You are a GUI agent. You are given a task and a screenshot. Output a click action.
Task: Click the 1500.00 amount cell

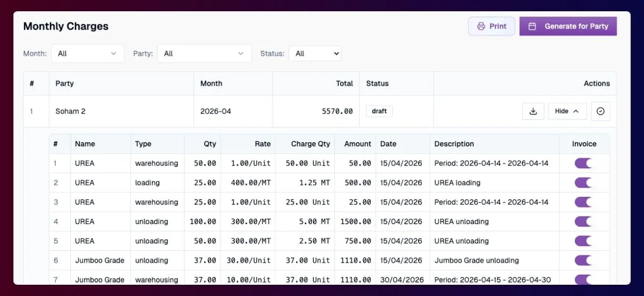tap(355, 221)
